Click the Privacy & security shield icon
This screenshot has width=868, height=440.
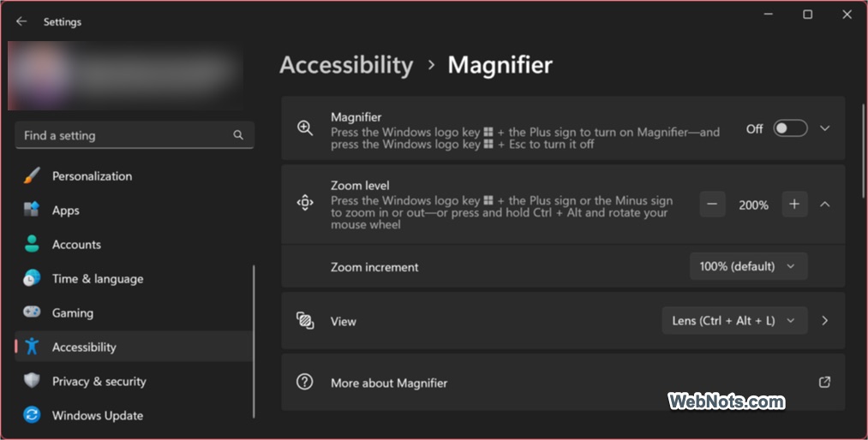pos(32,381)
